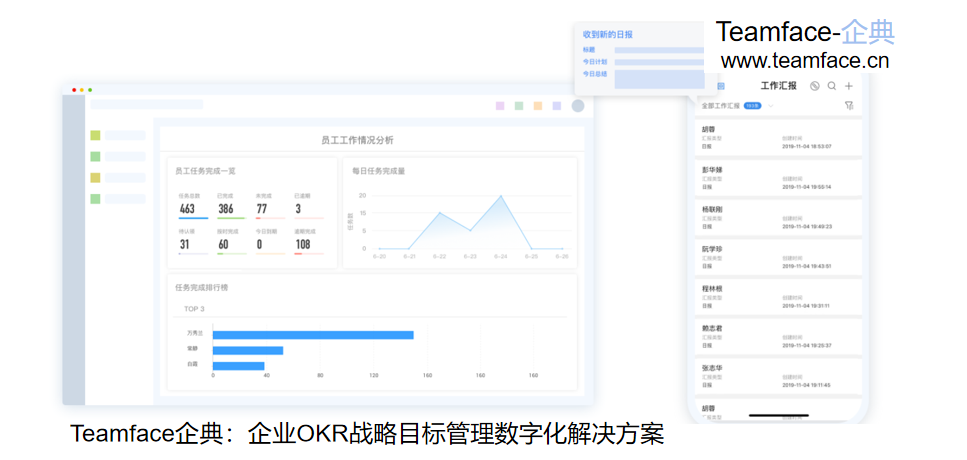Viewport: 967px width, 460px height.
Task: Click the 收到新的日报 popup title
Action: pos(607,35)
